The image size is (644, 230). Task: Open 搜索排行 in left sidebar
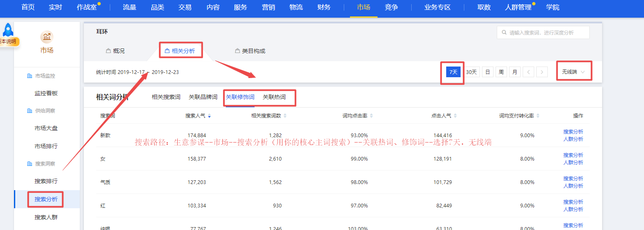click(46, 181)
